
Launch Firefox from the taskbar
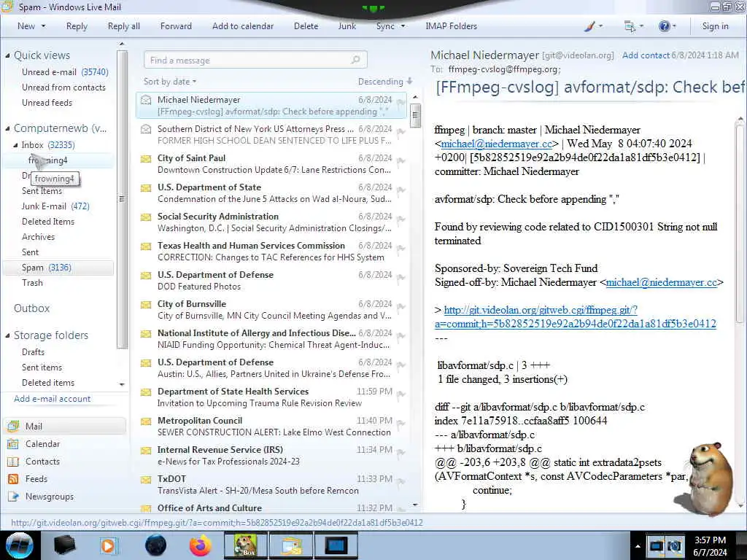point(200,545)
